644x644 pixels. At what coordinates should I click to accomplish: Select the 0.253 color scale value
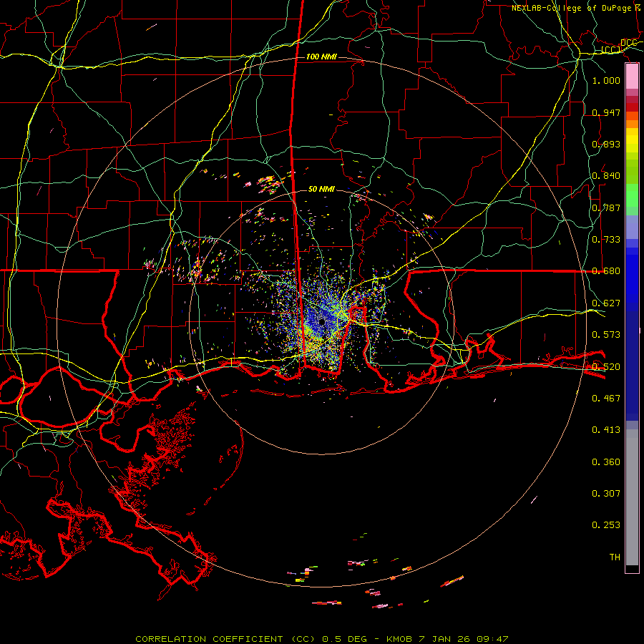pos(606,525)
